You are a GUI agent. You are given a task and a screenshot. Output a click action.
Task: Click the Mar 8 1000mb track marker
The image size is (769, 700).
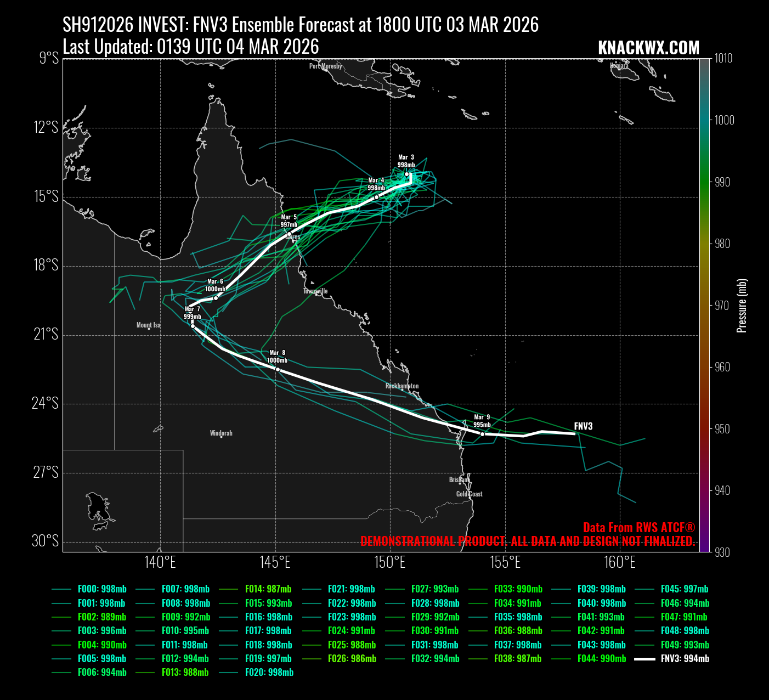(x=278, y=369)
